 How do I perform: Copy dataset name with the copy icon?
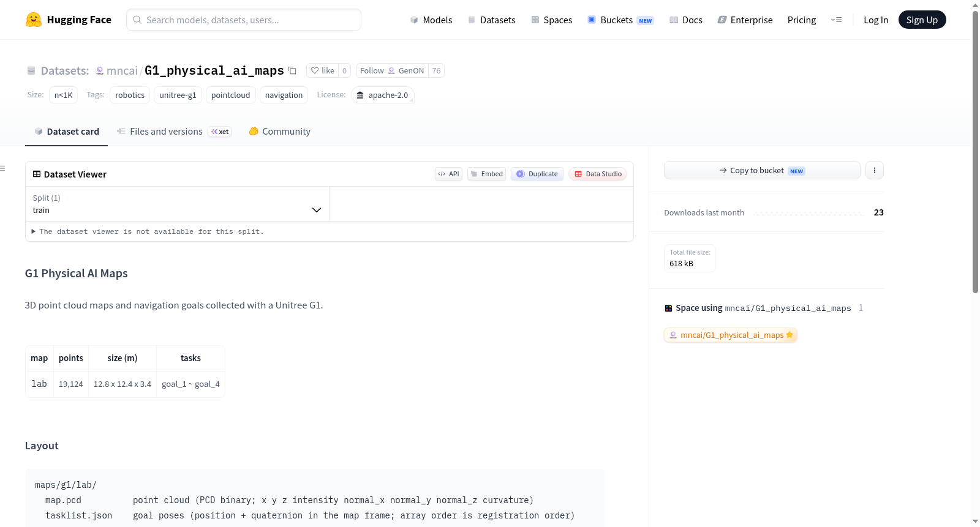[x=293, y=70]
